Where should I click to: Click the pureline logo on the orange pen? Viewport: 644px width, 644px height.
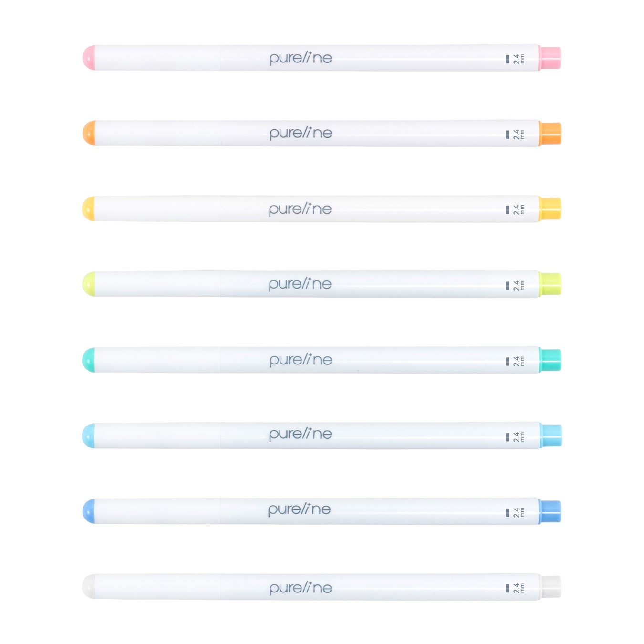(301, 134)
